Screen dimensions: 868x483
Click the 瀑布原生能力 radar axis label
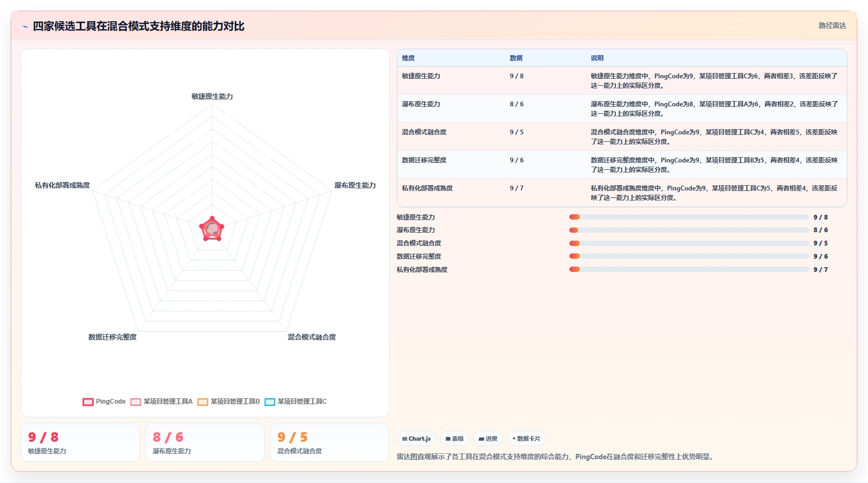pos(355,185)
